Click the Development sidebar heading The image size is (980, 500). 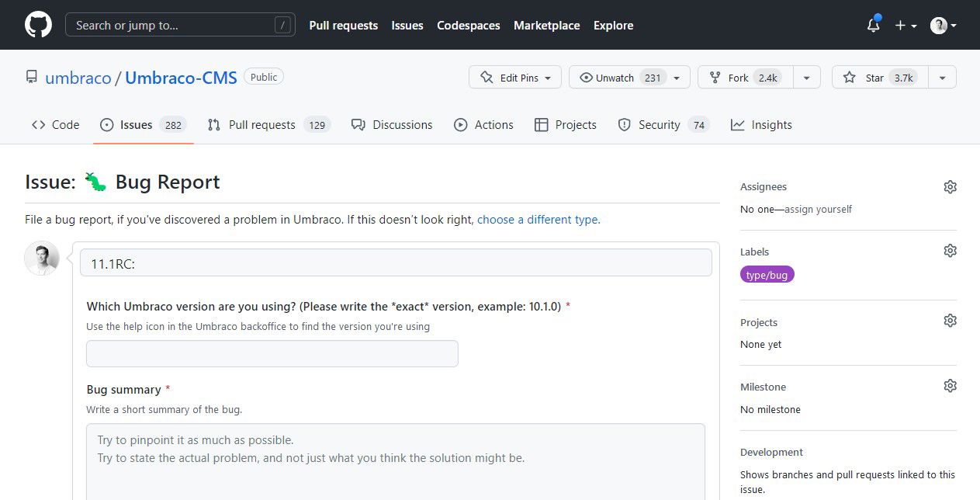771,453
